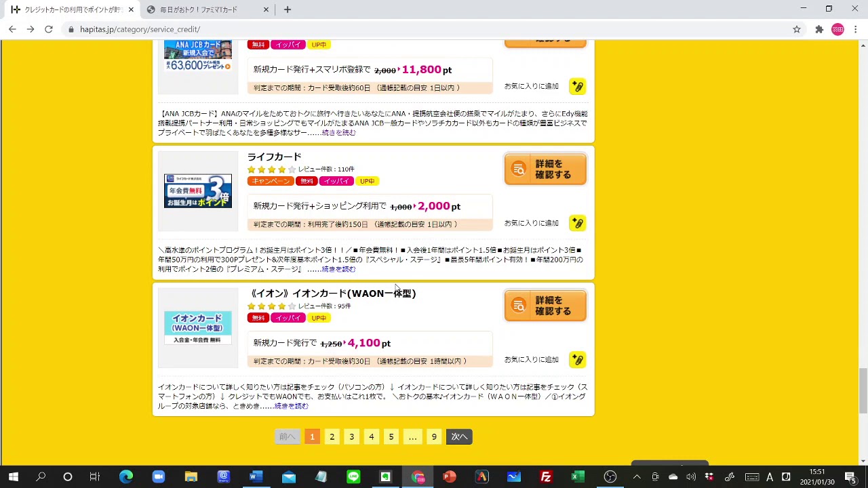Close the ファミマTカード tab

point(267,9)
